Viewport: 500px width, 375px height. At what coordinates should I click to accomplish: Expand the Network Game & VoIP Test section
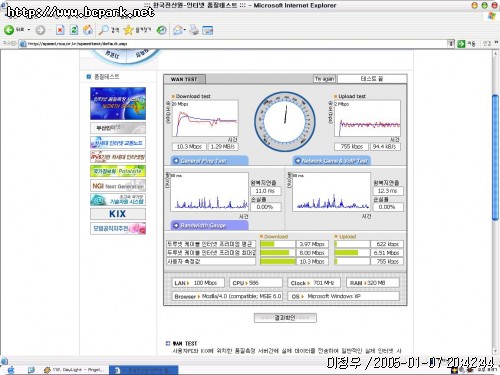(x=332, y=161)
